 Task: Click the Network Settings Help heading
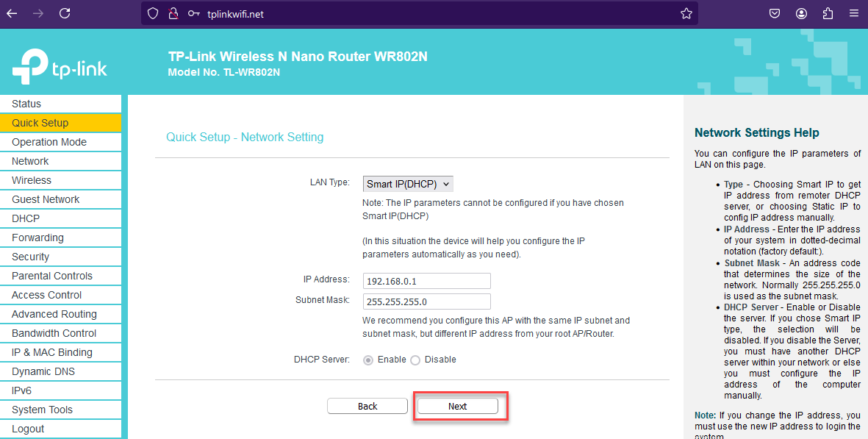point(757,133)
